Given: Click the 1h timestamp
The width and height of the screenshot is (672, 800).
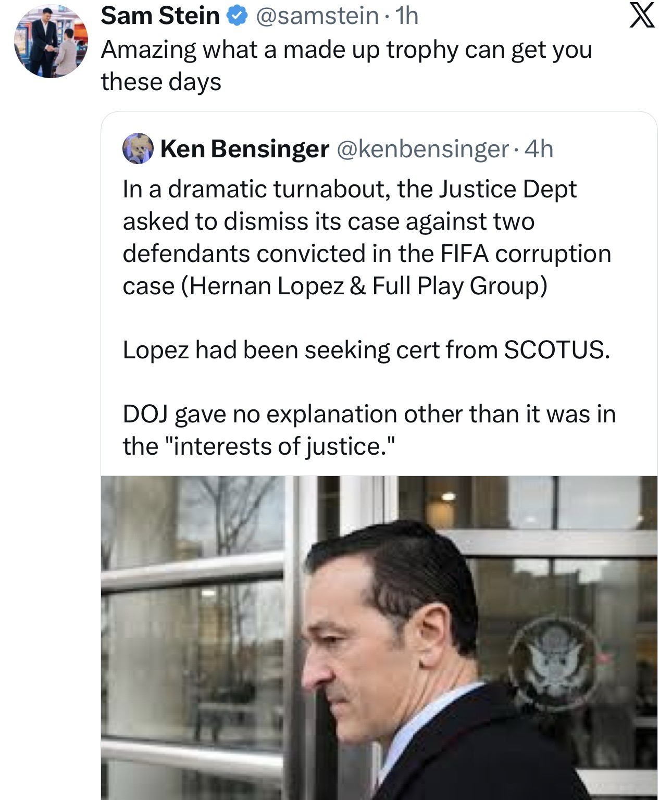Looking at the screenshot, I should click(407, 16).
